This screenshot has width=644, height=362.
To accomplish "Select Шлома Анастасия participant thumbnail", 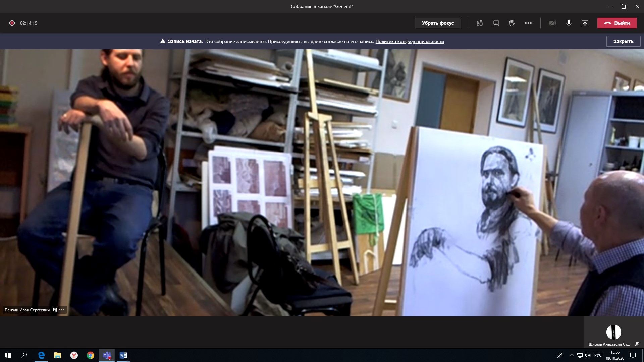I will coord(613,333).
